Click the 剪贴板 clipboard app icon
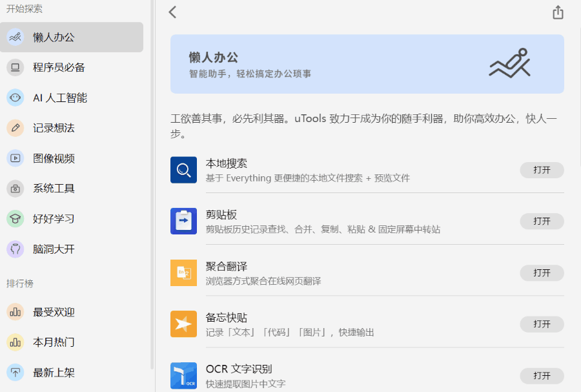 point(183,222)
